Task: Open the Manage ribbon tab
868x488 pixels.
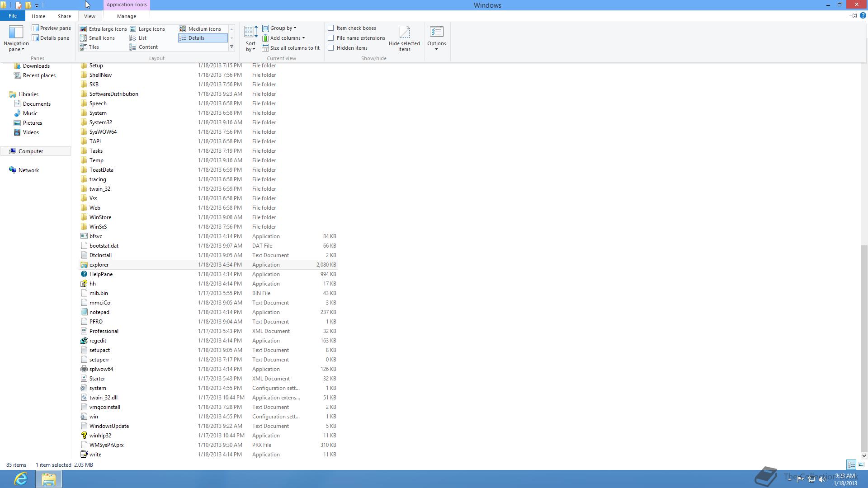Action: 126,16
